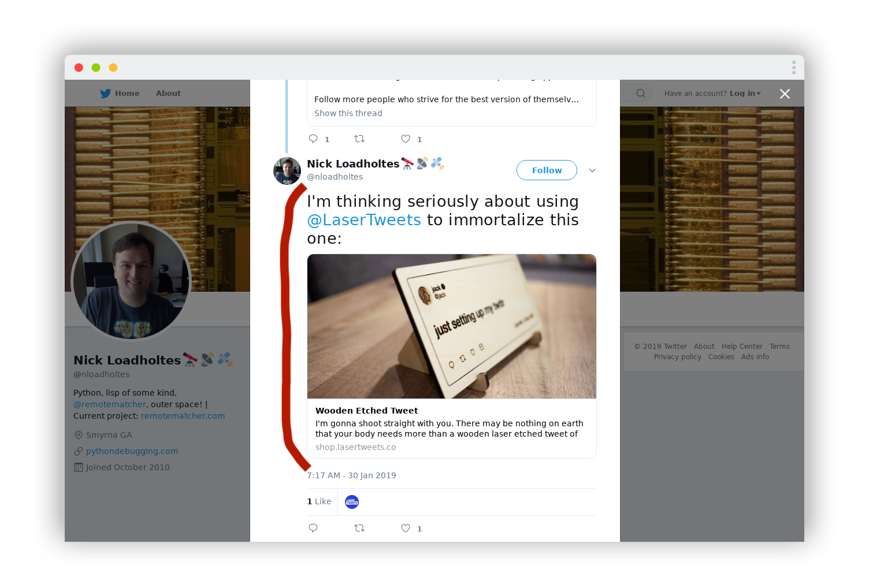
Task: Follow Nick Loadholtes
Action: 547,170
